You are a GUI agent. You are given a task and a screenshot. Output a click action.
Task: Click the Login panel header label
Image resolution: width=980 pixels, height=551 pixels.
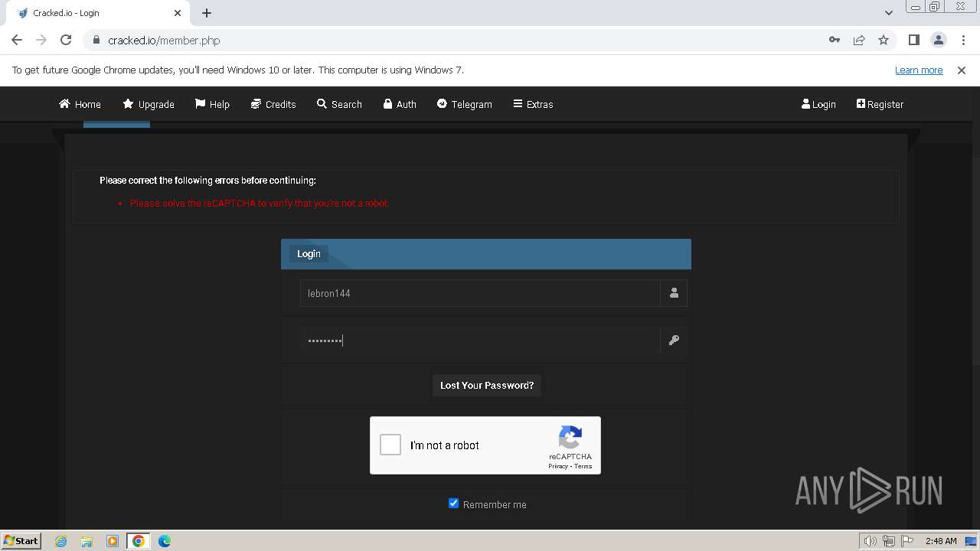pyautogui.click(x=309, y=253)
